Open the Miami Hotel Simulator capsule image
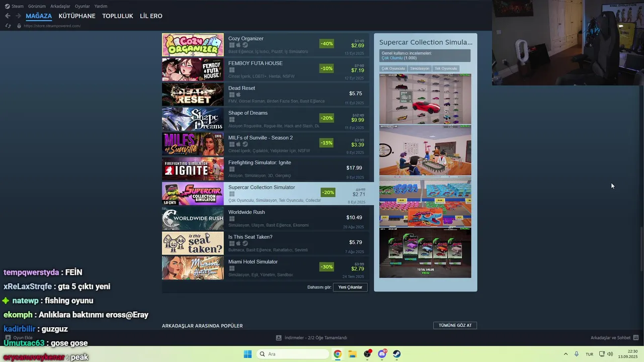This screenshot has height=362, width=644. [x=193, y=268]
